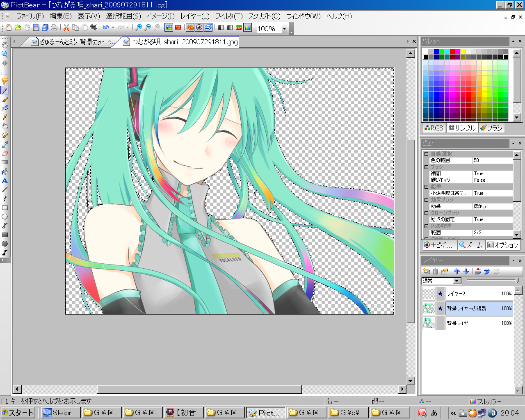The width and height of the screenshot is (525, 420).
Task: Select the rectangular selection tool
Action: [x=5, y=72]
